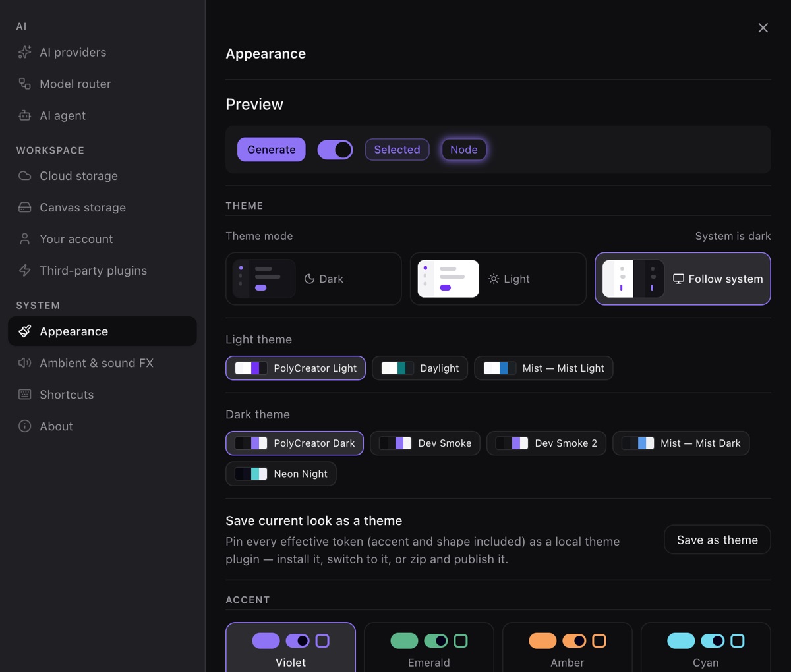Click the sun icon in Light mode
The height and width of the screenshot is (672, 791).
[494, 279]
